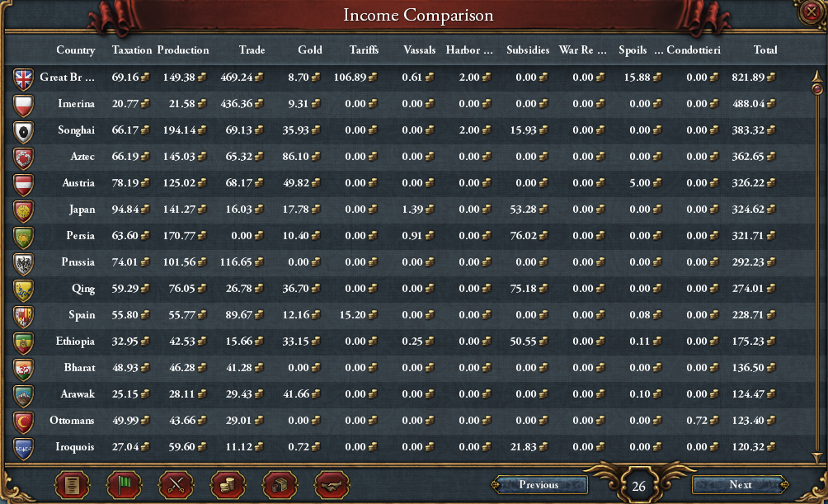This screenshot has height=504, width=828.
Task: Select the Persia country name
Action: (80, 236)
